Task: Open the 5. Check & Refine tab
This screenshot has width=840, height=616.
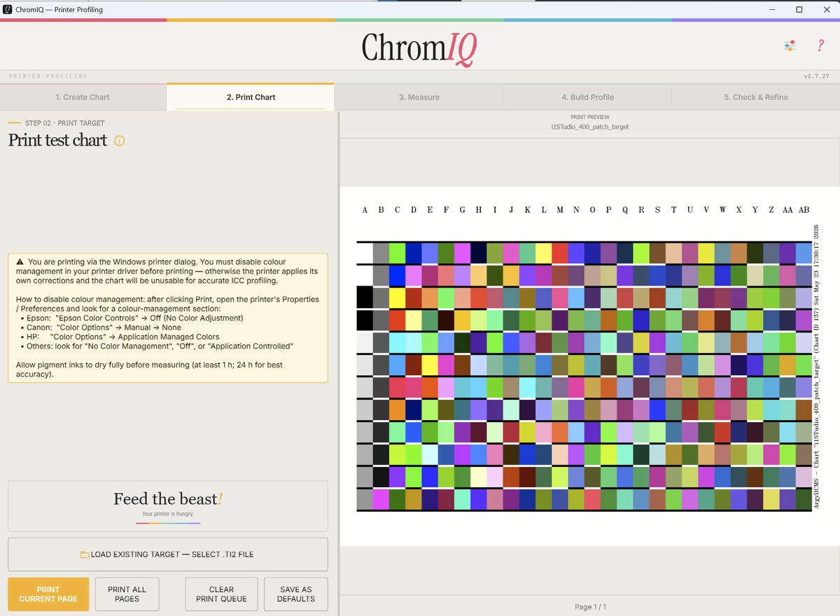Action: [x=756, y=97]
